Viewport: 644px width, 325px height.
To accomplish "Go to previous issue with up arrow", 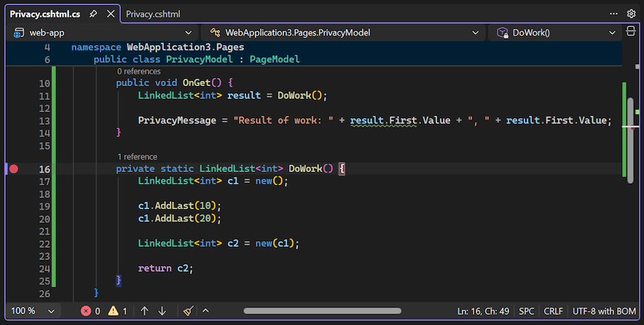I will 144,311.
